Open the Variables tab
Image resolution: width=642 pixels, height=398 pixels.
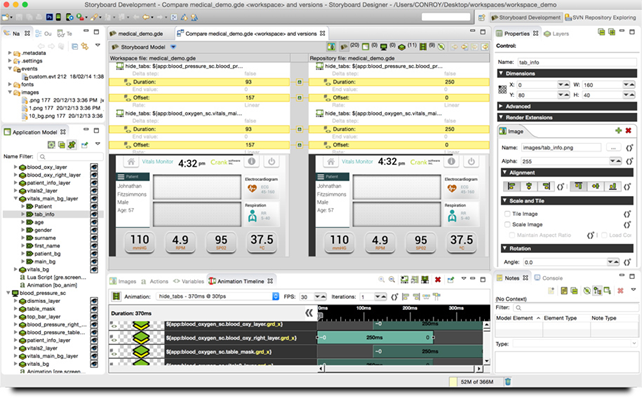click(188, 281)
